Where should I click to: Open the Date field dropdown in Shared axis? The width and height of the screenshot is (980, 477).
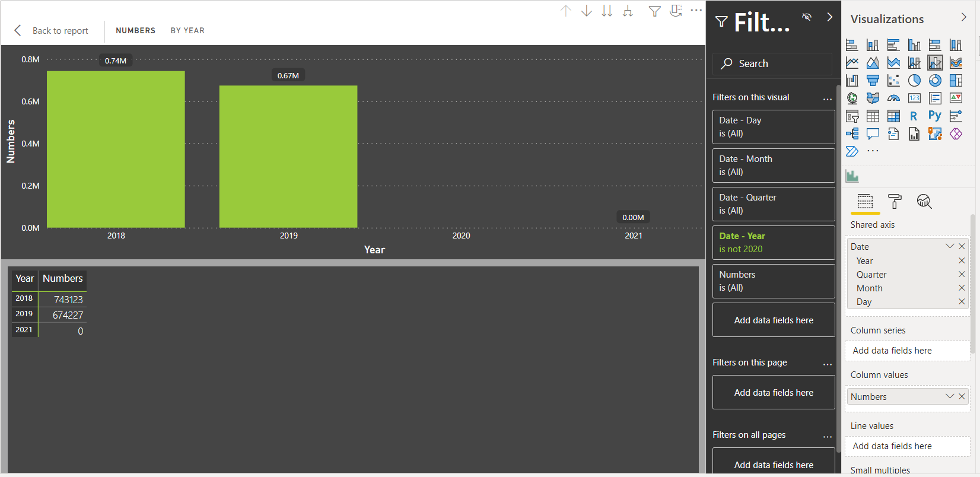click(x=950, y=246)
